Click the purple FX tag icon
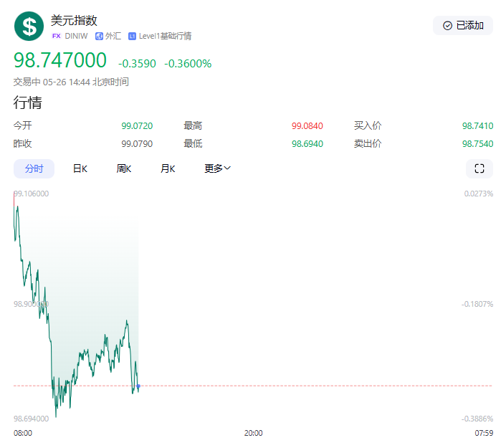Image resolution: width=501 pixels, height=448 pixels. pos(57,36)
